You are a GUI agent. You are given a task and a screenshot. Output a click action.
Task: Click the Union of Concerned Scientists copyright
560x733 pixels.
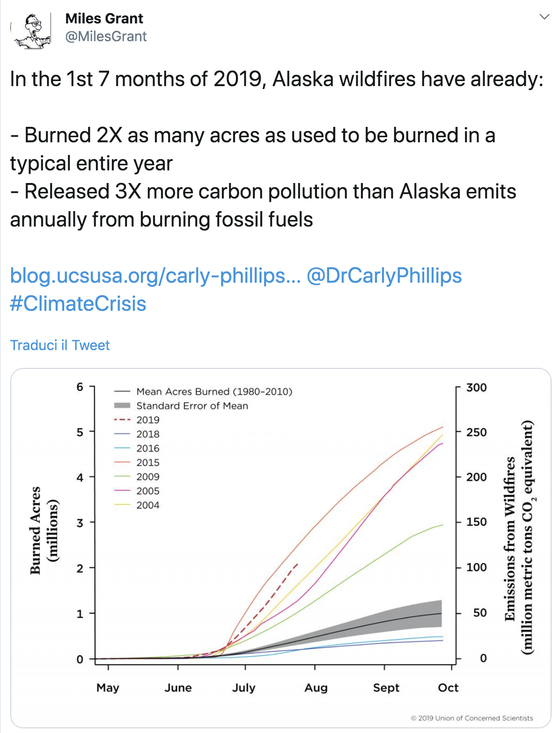[x=472, y=718]
